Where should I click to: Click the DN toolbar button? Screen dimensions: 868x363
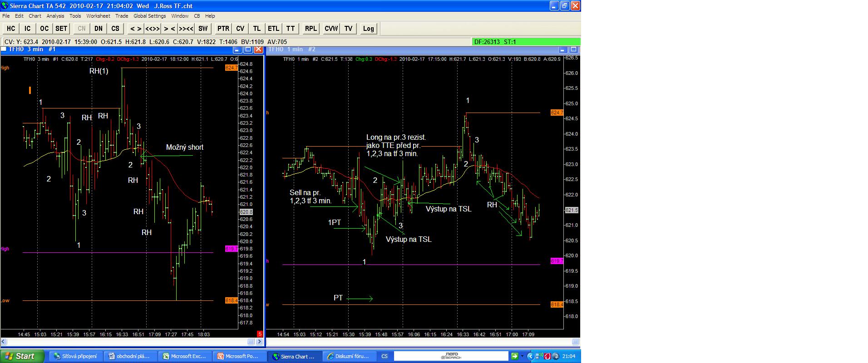point(99,29)
